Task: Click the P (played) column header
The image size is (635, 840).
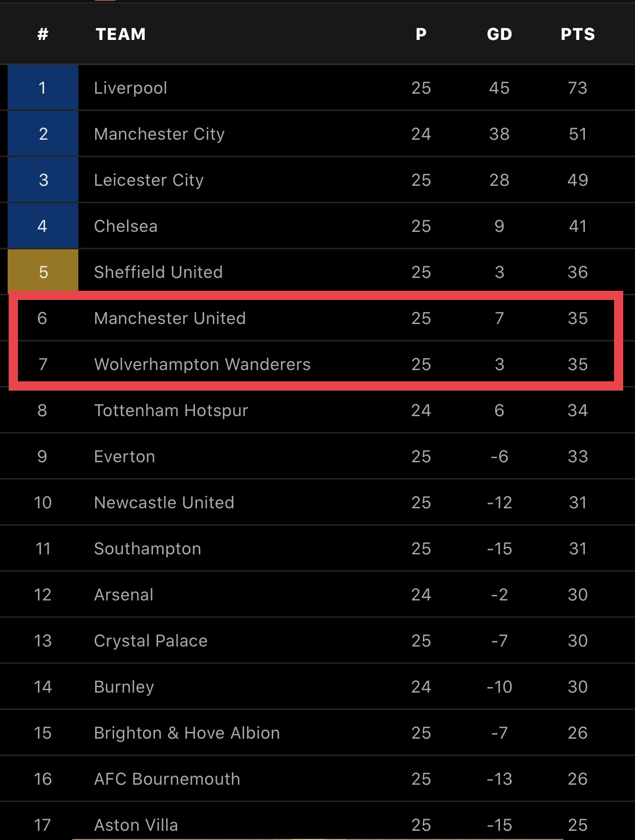Action: click(421, 34)
